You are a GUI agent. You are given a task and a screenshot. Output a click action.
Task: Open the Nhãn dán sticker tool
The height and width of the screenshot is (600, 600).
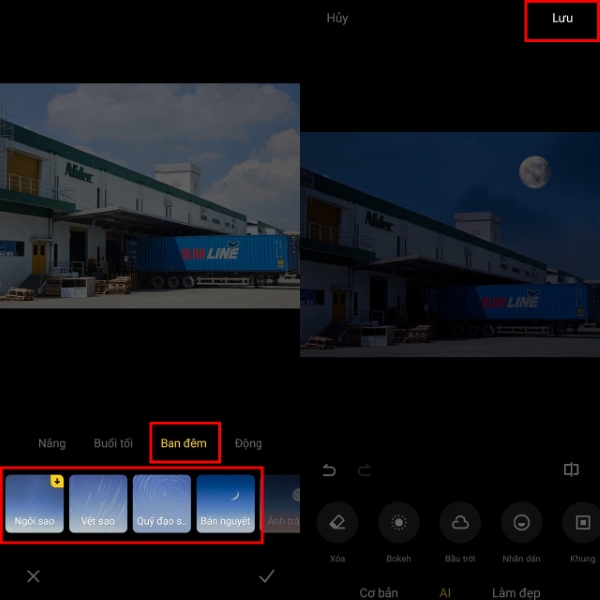point(521,522)
